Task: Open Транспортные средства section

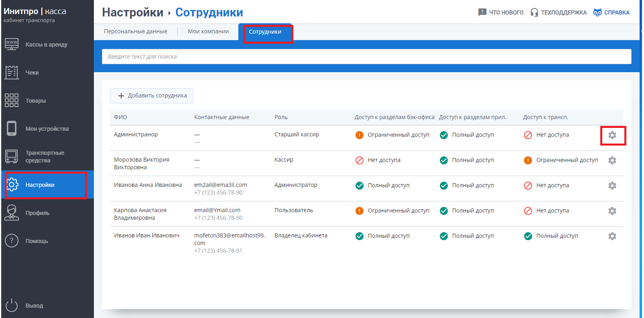Action: pyautogui.click(x=45, y=156)
